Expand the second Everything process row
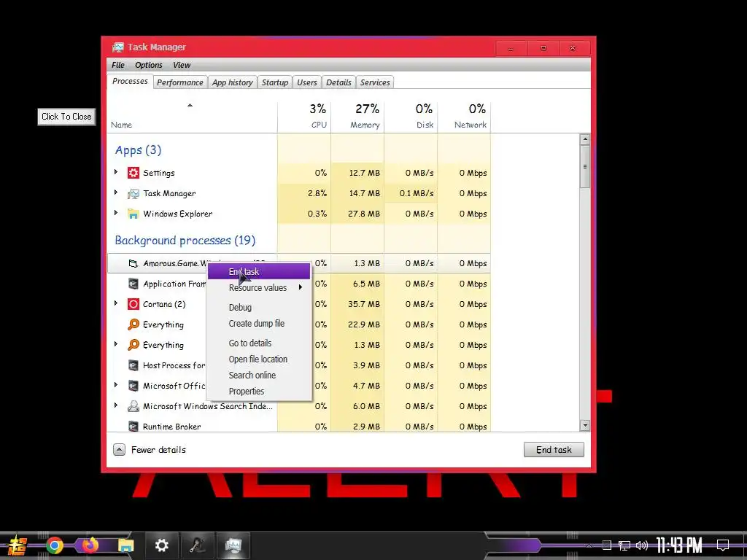747x560 pixels. click(116, 344)
